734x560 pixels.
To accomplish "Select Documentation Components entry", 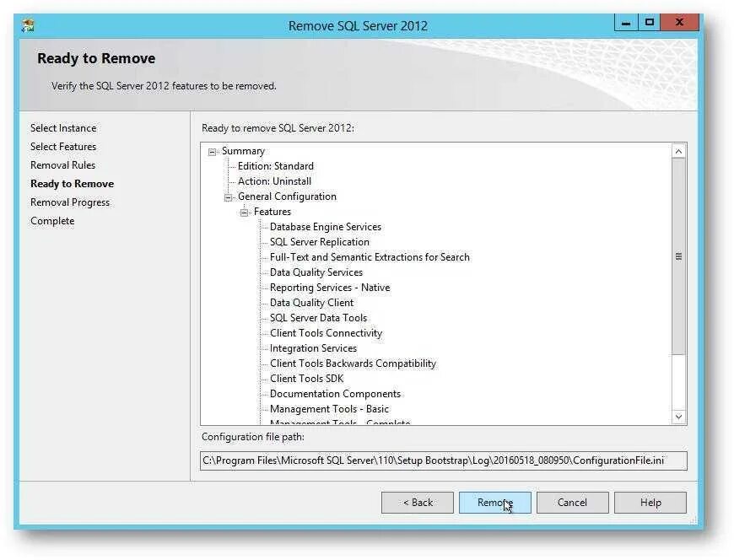I will click(335, 394).
